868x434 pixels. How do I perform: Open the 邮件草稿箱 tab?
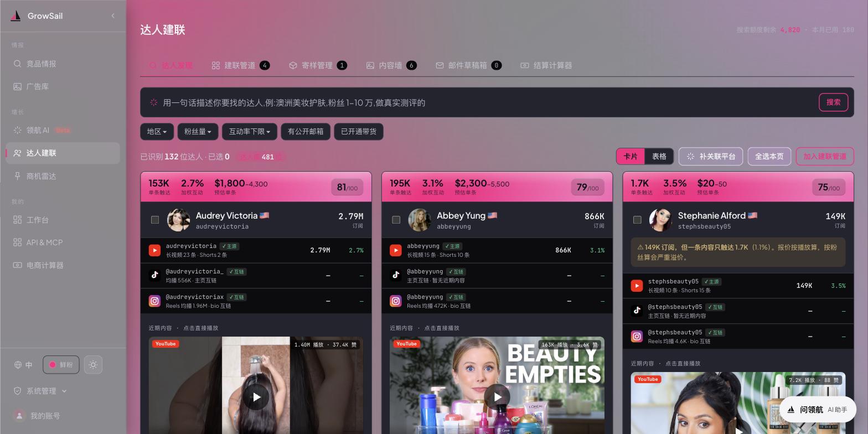[x=468, y=65]
